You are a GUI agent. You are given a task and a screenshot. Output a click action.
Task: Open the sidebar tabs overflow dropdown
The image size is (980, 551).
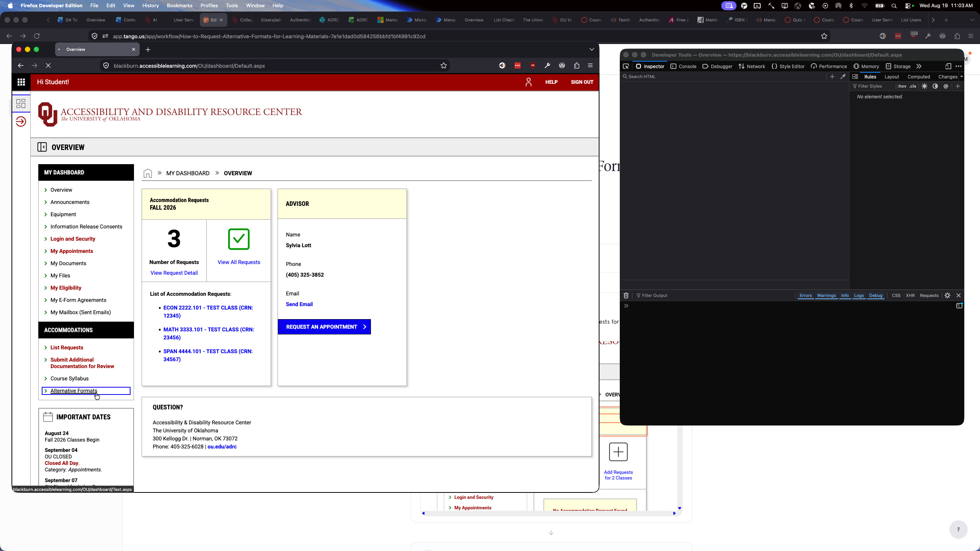point(961,77)
